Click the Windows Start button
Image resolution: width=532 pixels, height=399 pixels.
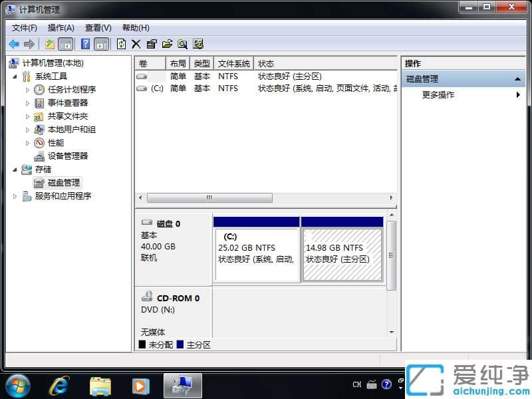pyautogui.click(x=18, y=386)
